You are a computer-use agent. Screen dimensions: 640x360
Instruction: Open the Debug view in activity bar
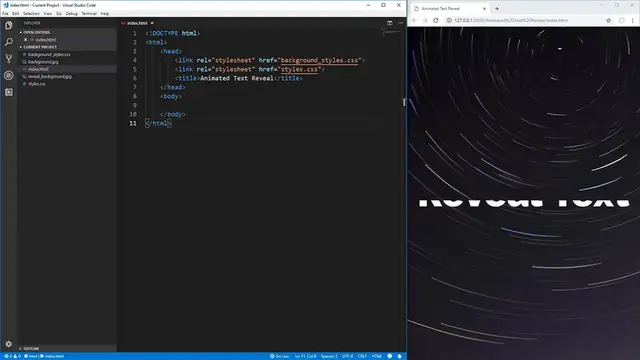point(9,75)
